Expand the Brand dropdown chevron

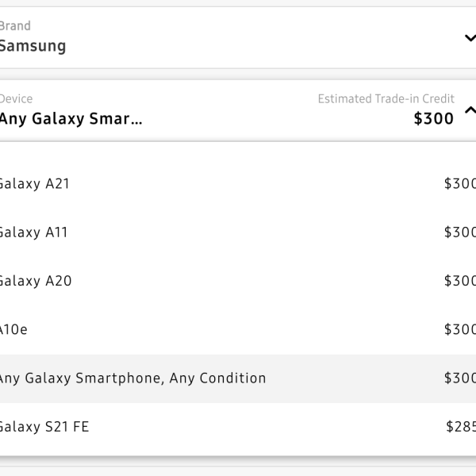(470, 38)
